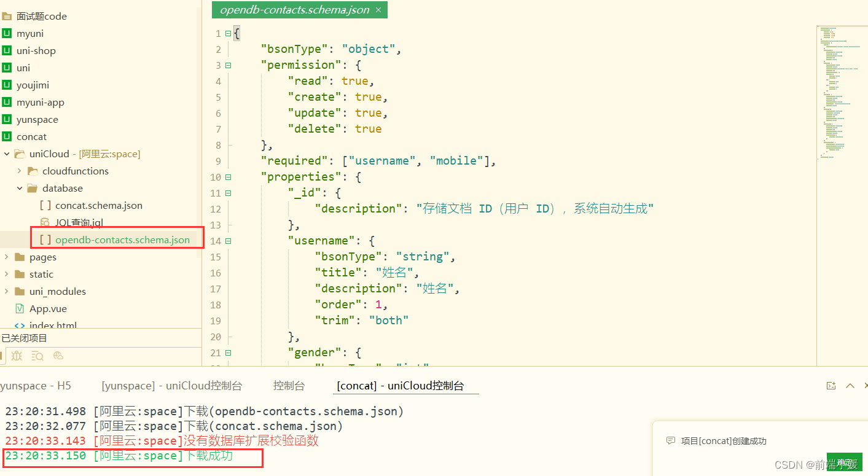Collapse the database folder arrow

(x=20, y=188)
